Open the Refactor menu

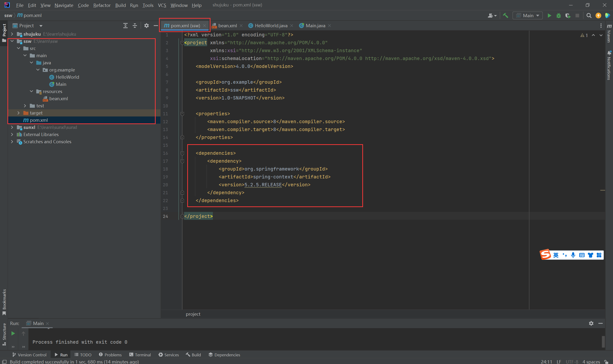pyautogui.click(x=102, y=5)
